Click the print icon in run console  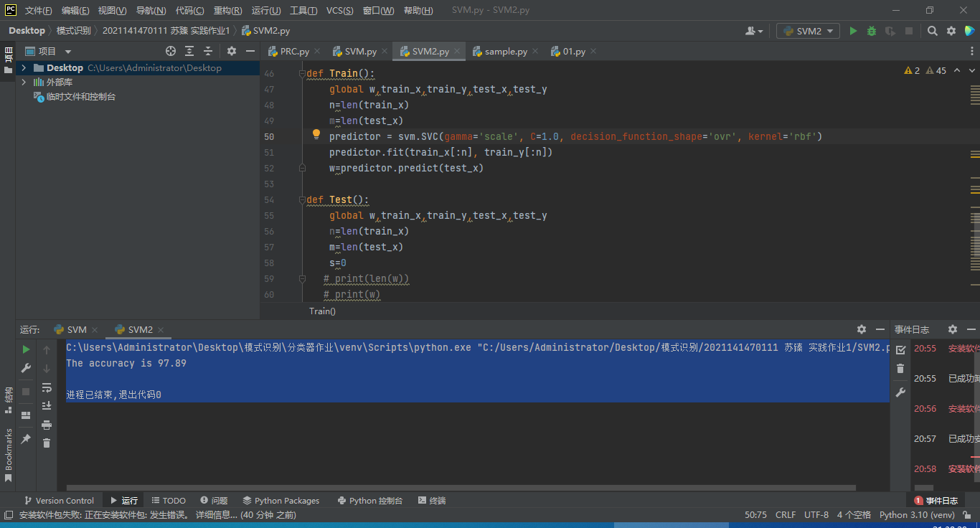[x=47, y=425]
